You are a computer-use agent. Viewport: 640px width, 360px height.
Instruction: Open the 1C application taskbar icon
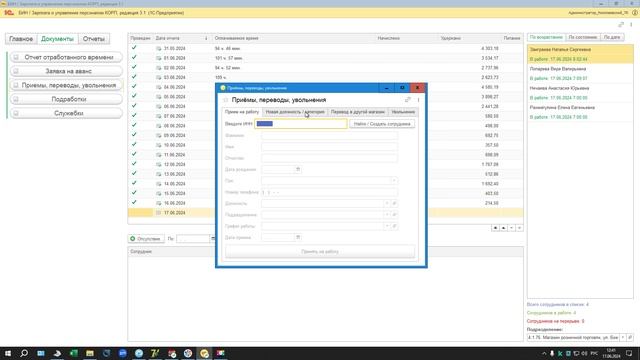point(204,353)
